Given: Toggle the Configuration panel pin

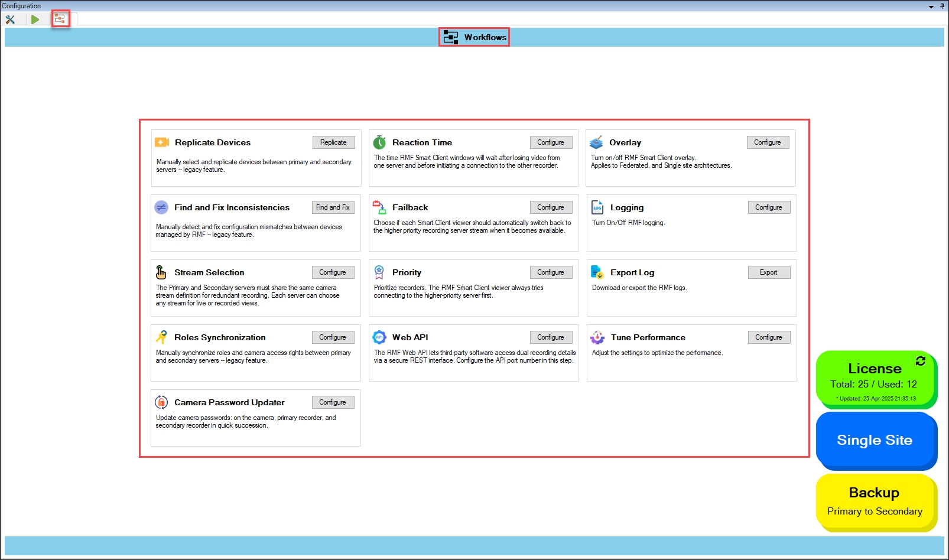Looking at the screenshot, I should [x=942, y=6].
